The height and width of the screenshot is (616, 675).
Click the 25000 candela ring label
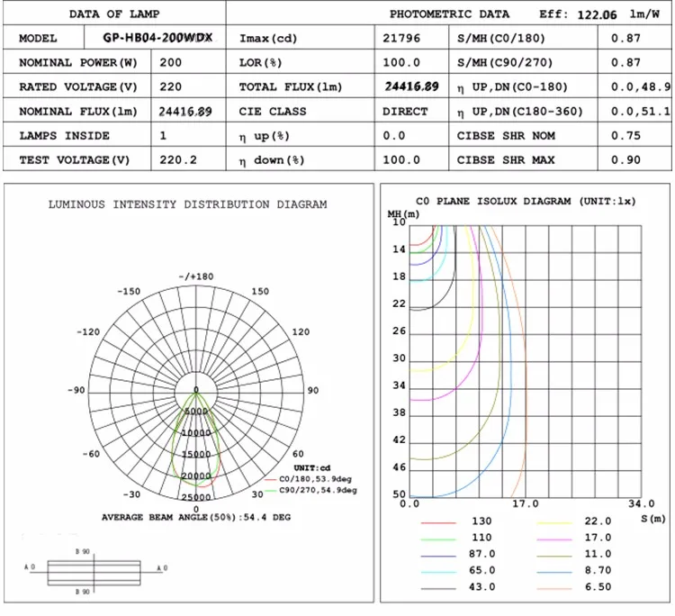[196, 497]
